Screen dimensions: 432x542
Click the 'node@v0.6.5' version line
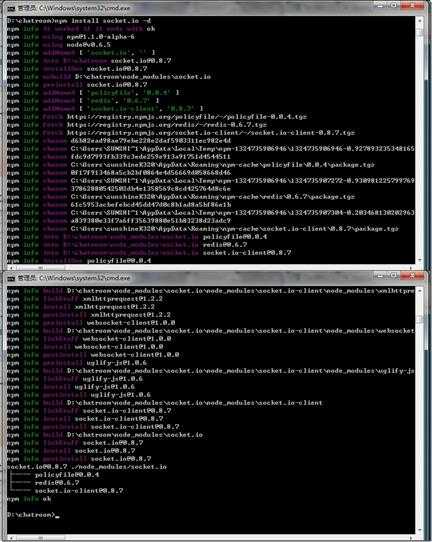click(88, 45)
